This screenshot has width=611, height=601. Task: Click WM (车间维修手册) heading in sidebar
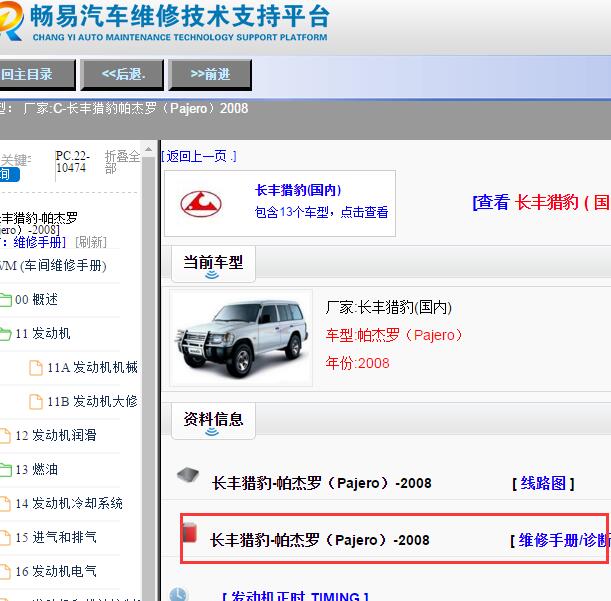click(x=53, y=266)
